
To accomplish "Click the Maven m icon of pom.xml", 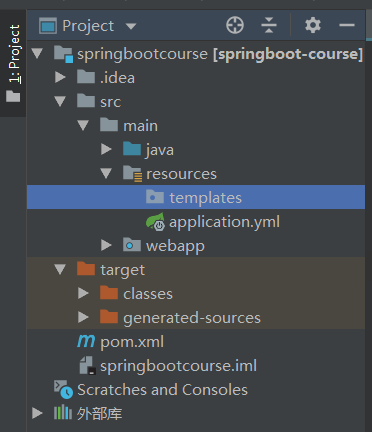I will pyautogui.click(x=86, y=341).
